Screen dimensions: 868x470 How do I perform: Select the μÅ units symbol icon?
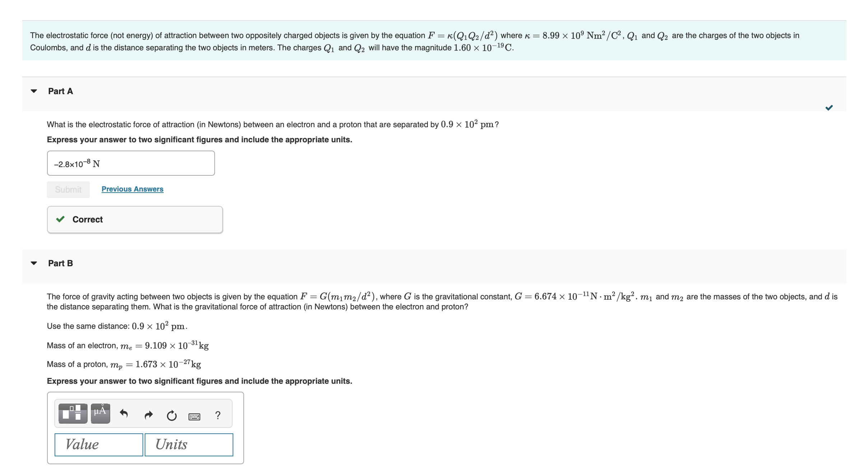tap(99, 413)
